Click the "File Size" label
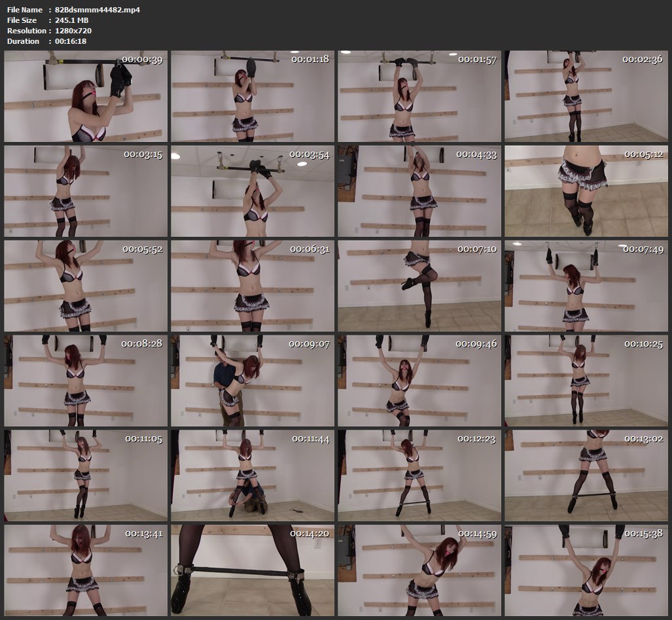Screen dimensions: 672x620 click(x=22, y=20)
